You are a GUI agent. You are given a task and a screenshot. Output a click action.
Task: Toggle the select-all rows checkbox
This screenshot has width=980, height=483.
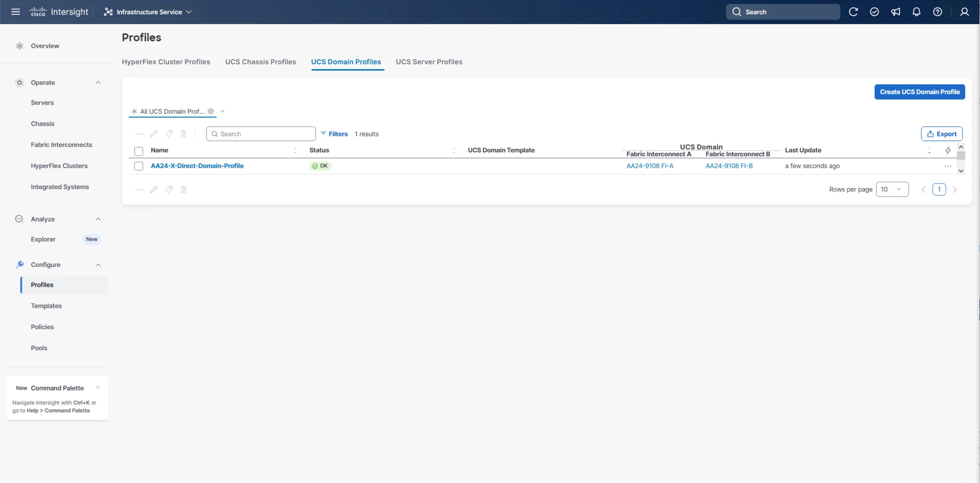click(139, 151)
